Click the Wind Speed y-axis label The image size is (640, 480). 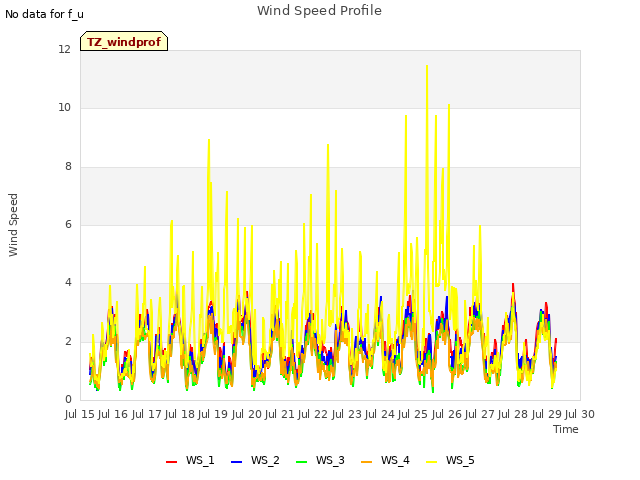click(13, 225)
